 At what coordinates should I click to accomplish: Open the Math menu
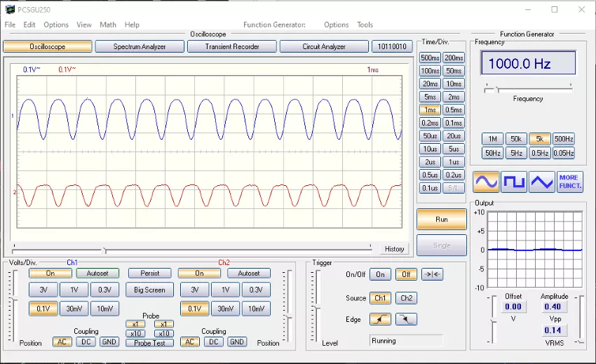point(108,25)
